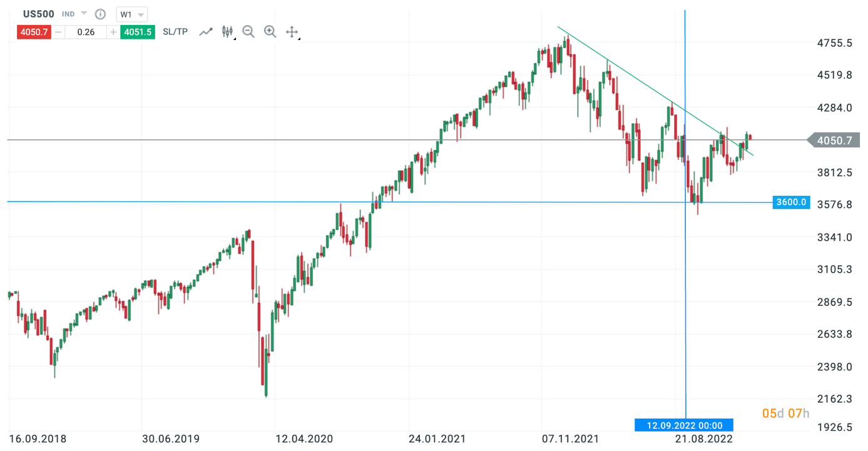
Task: Click the 12.09.2022 vertical line date label
Action: pyautogui.click(x=684, y=425)
